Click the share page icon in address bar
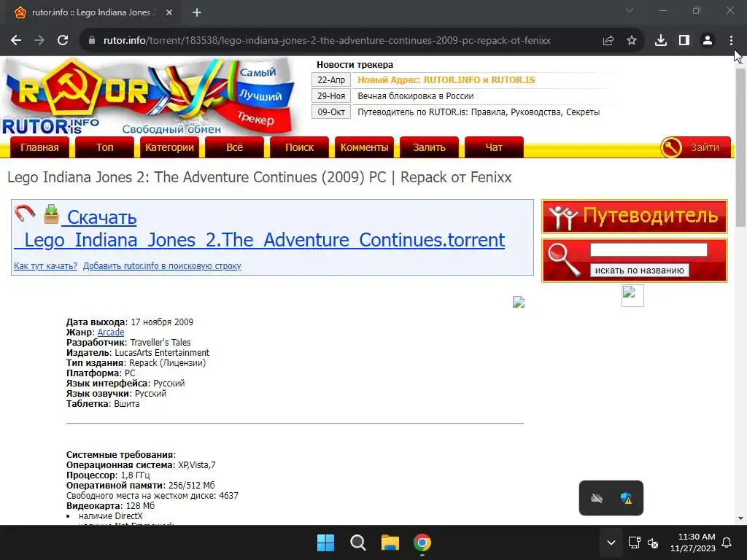Screen dimensions: 747x560 (608, 41)
